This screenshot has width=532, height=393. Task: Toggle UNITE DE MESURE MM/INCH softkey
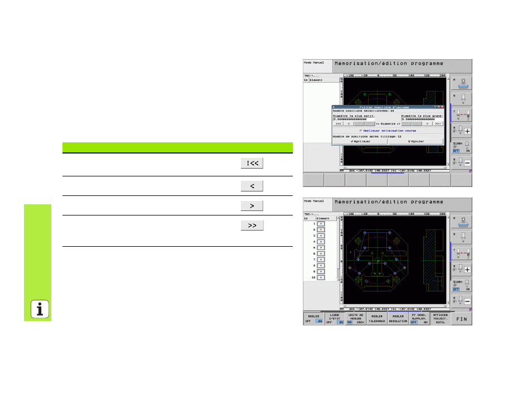tap(356, 319)
